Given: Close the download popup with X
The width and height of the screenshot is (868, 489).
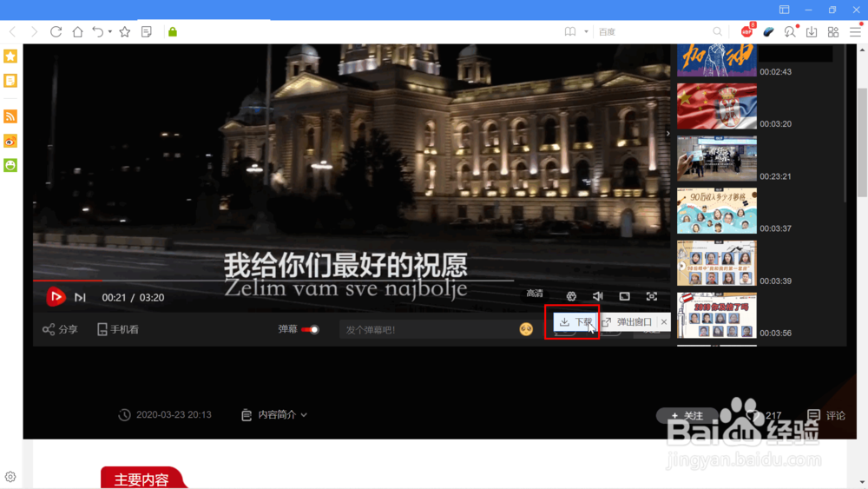Looking at the screenshot, I should coord(664,321).
